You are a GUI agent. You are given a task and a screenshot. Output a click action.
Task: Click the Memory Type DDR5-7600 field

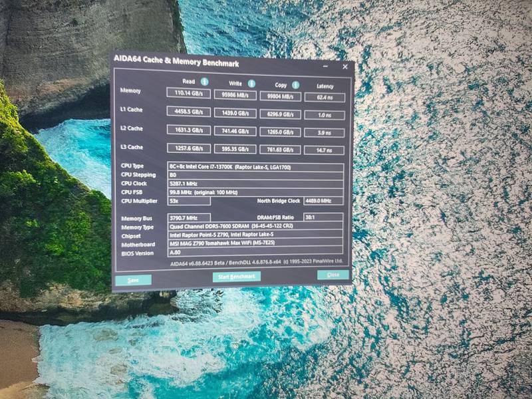255,226
